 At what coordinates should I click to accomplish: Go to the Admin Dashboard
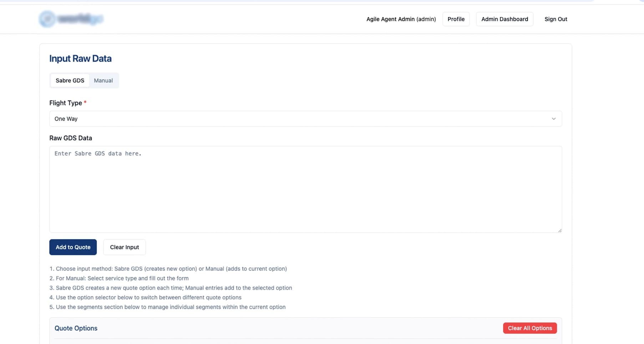[504, 19]
